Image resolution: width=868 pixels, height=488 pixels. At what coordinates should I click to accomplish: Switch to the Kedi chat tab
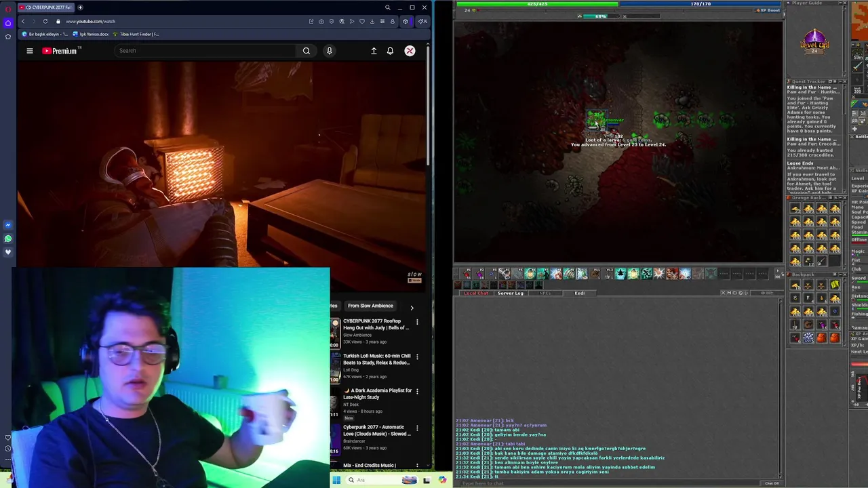tap(580, 293)
